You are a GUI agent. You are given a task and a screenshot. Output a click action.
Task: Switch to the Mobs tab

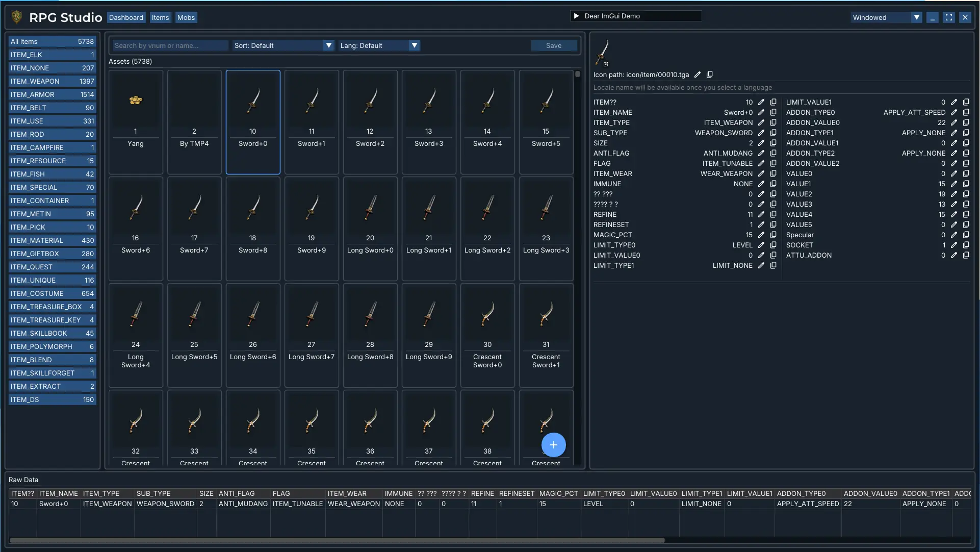tap(186, 17)
